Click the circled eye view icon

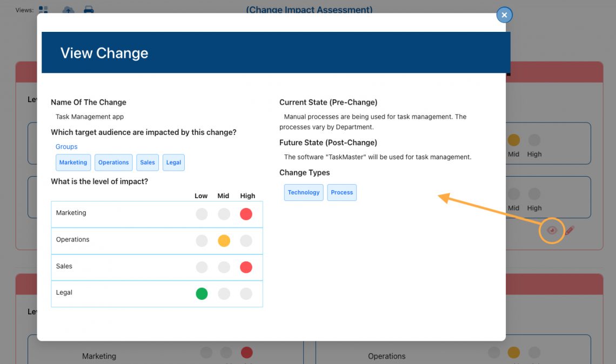[552, 231]
